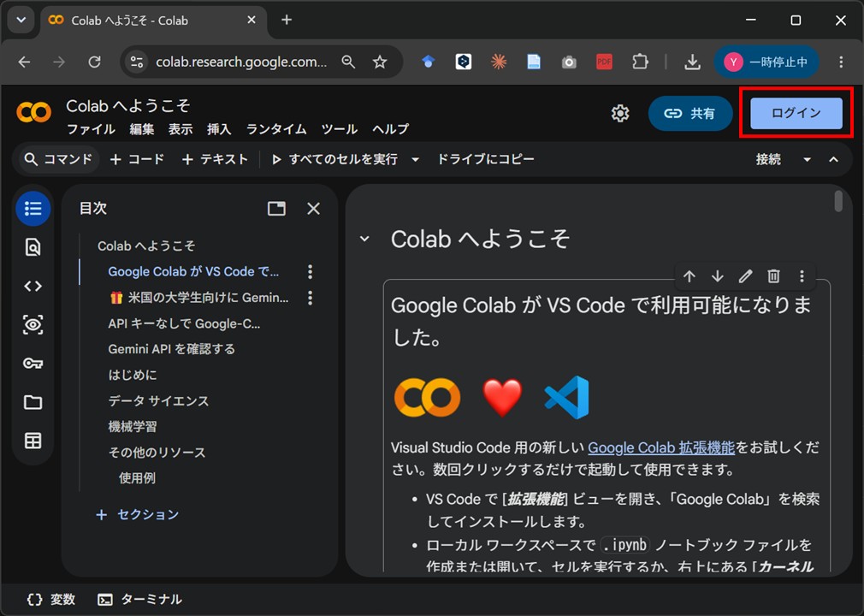Open cell more-options three dots
Viewport: 864px width, 616px height.
click(x=802, y=276)
